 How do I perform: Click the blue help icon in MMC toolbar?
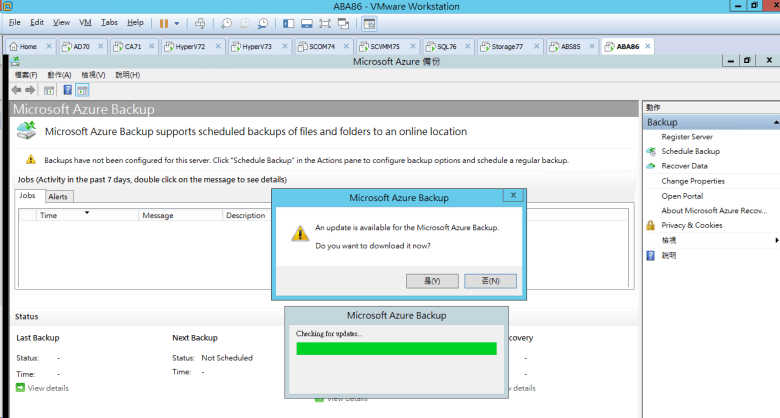click(67, 90)
